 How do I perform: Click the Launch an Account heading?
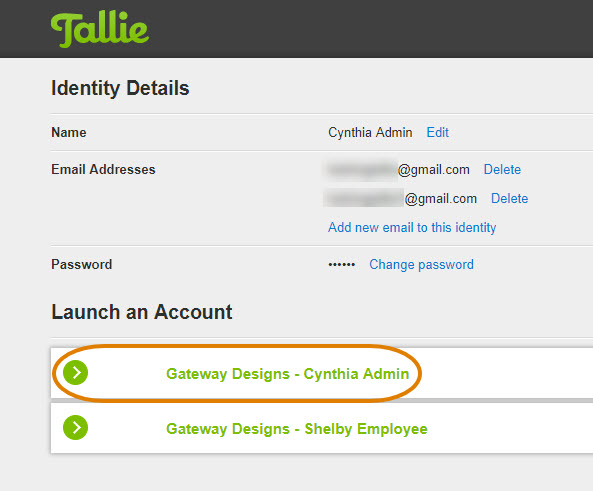(142, 312)
